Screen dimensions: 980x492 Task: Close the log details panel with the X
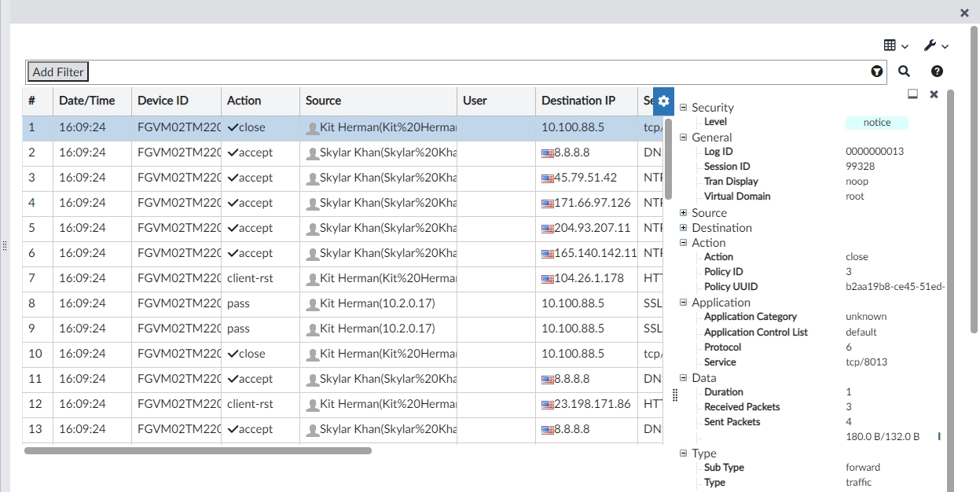point(934,94)
